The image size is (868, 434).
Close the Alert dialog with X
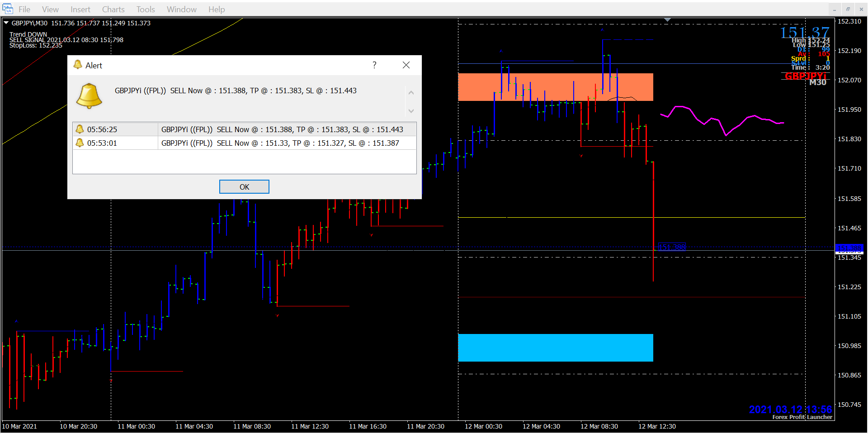[x=406, y=65]
